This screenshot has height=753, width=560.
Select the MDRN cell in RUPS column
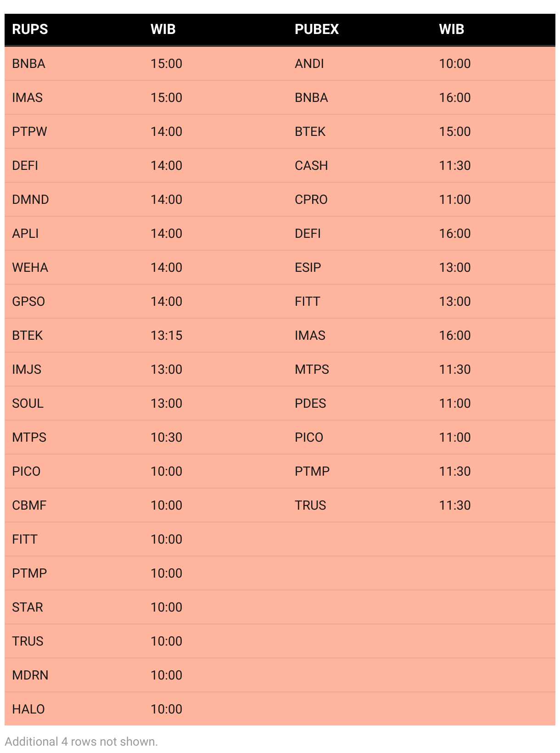pos(30,675)
